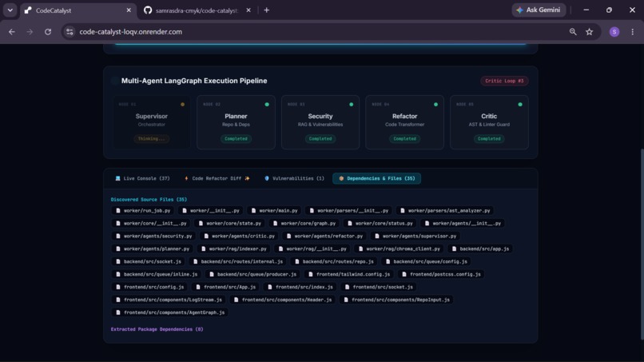Click the worker/run_job.py file chip

142,210
